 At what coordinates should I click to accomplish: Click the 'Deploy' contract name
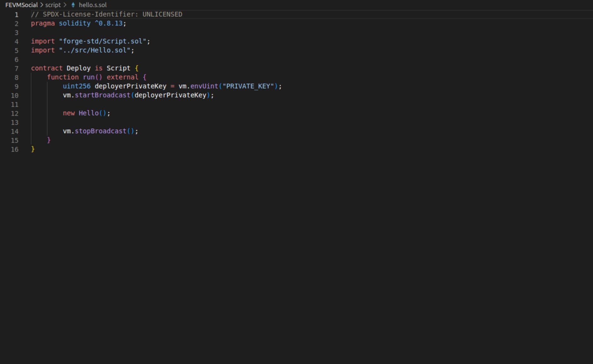pos(79,68)
